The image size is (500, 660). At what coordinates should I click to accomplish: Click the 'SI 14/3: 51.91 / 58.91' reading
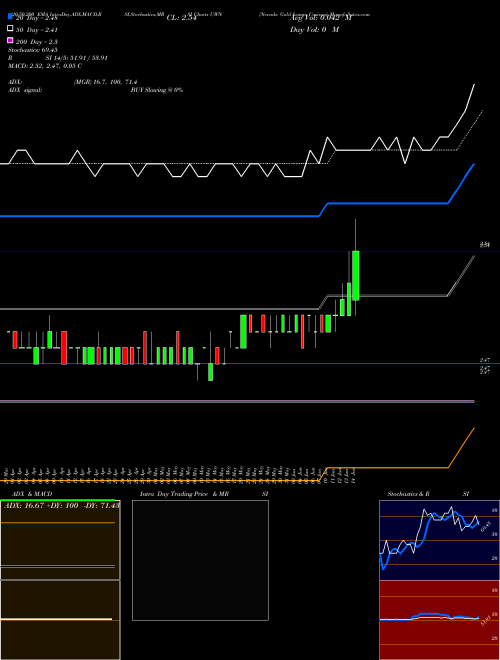click(77, 58)
